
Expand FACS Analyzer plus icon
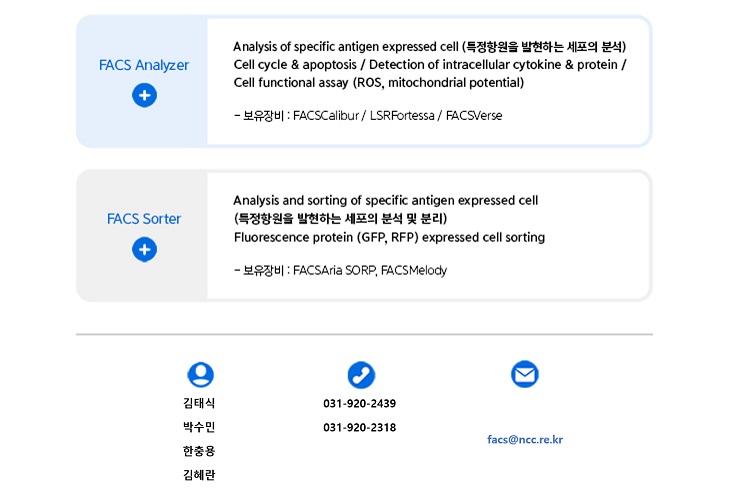pyautogui.click(x=145, y=95)
